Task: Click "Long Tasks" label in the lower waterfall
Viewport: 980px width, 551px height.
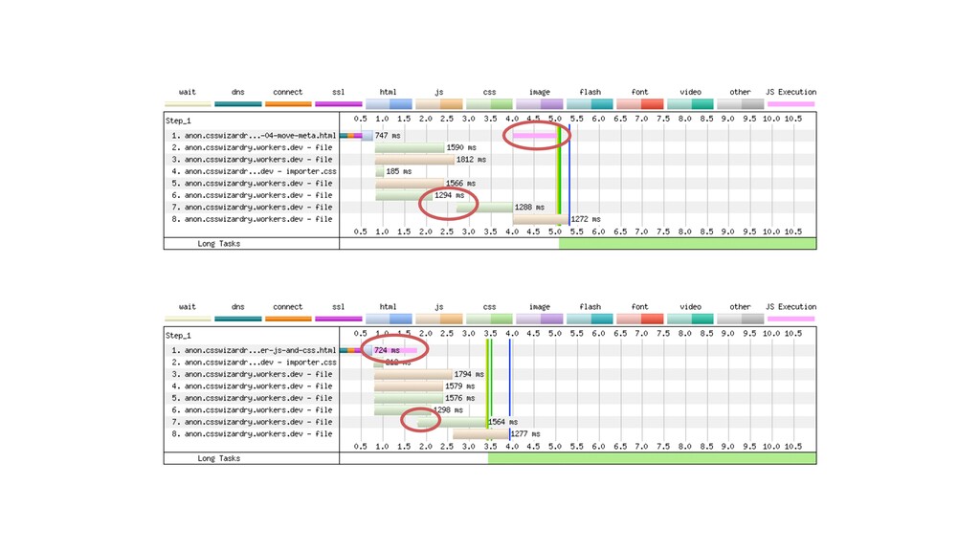Action: [x=219, y=458]
